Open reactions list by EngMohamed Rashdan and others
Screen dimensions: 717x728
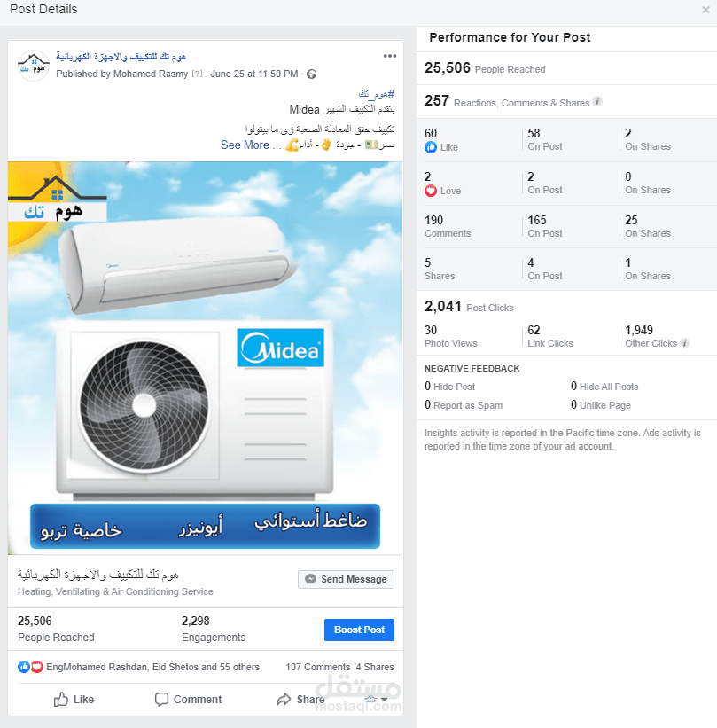[x=152, y=667]
